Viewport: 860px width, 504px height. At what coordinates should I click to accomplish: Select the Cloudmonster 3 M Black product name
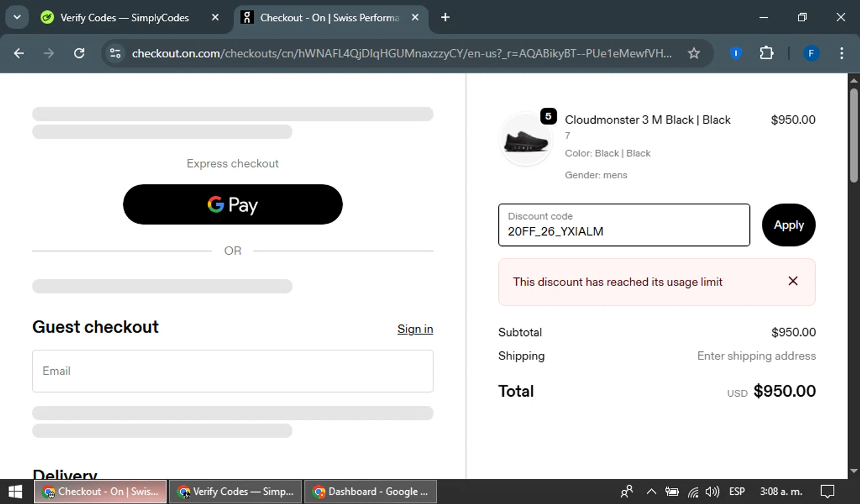[647, 120]
